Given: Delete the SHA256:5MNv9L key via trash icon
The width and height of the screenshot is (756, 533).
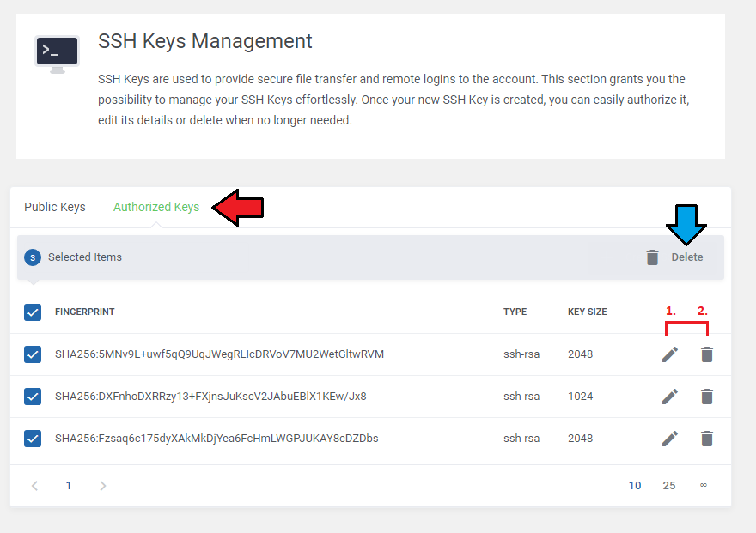Looking at the screenshot, I should coord(707,354).
